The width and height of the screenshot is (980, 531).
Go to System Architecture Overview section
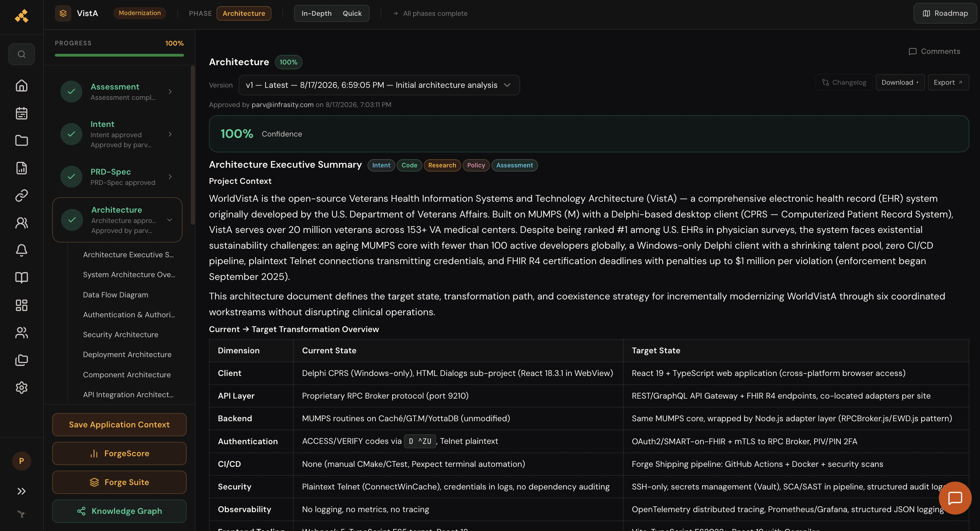click(129, 275)
